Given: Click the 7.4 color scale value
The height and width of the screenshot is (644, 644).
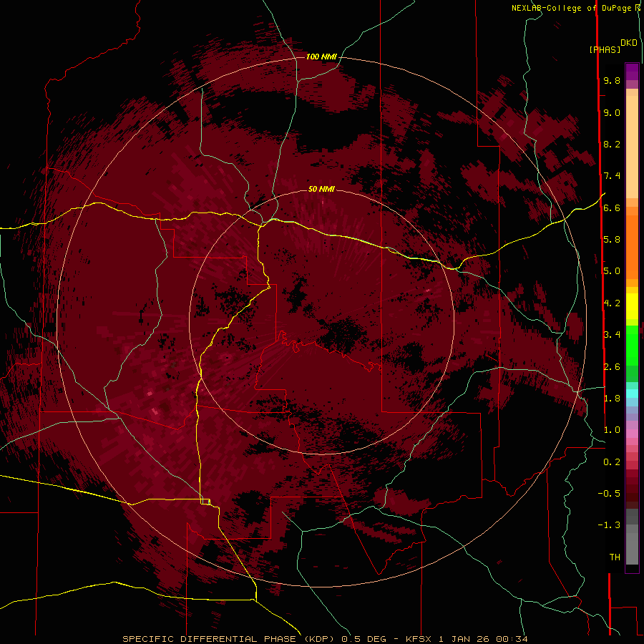Looking at the screenshot, I should 612,176.
